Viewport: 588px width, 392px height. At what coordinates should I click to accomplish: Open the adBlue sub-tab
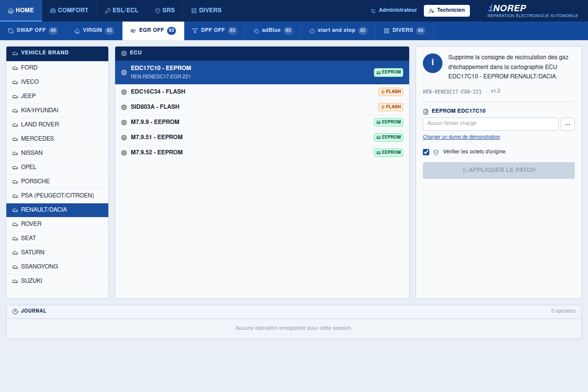(x=273, y=30)
